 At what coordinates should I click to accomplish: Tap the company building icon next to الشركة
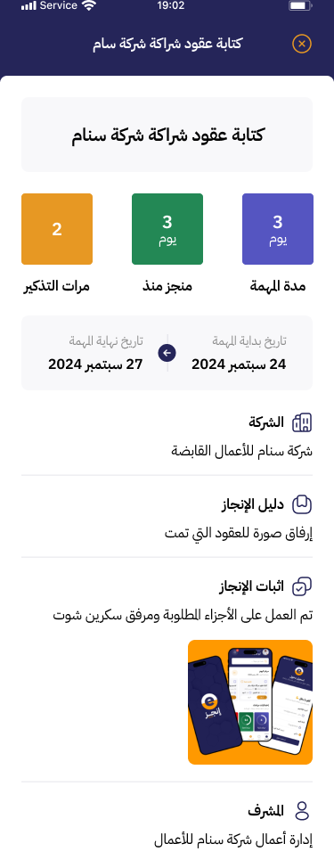pos(302,422)
